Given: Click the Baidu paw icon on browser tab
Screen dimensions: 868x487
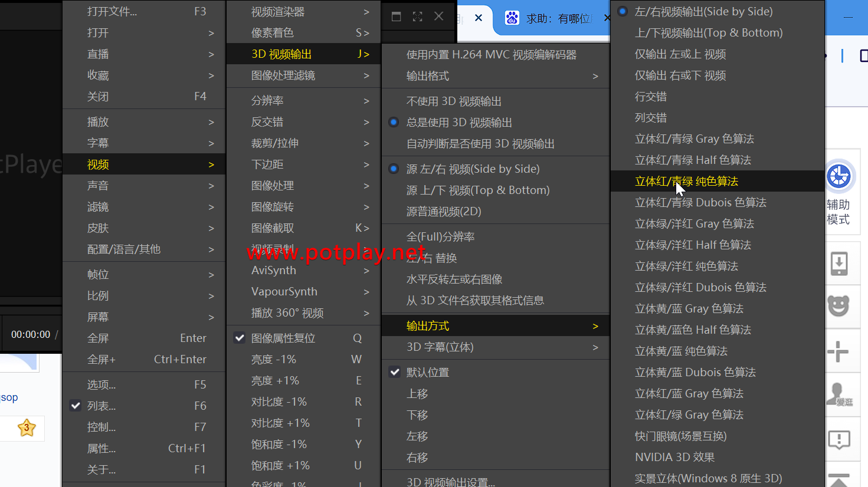Looking at the screenshot, I should (512, 18).
